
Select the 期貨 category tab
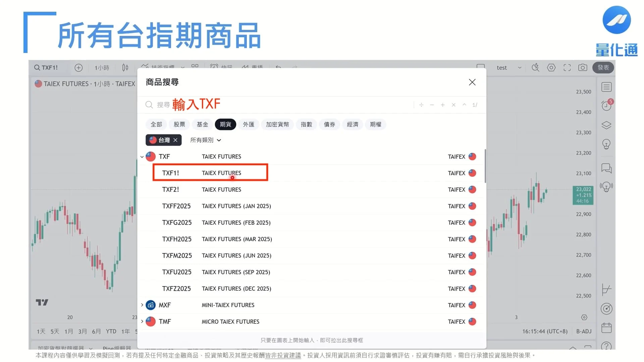(x=225, y=124)
